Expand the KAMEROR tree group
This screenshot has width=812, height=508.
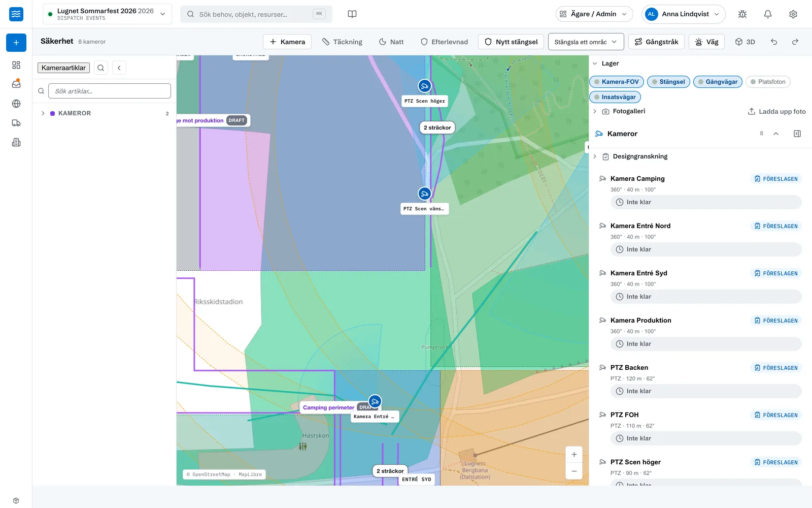[43, 113]
